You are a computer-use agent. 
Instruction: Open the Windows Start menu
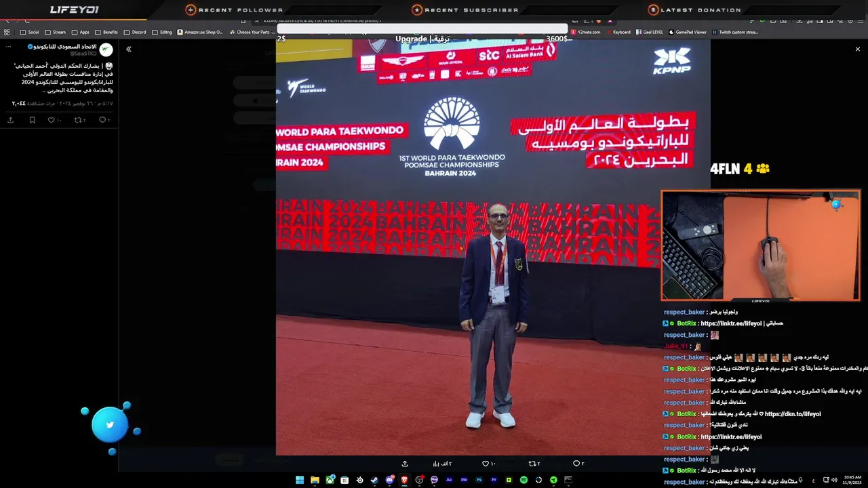click(x=300, y=480)
